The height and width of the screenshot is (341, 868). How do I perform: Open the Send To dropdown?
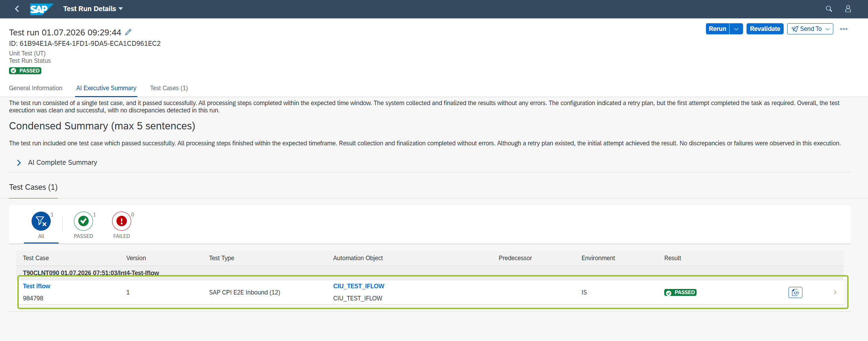(810, 29)
